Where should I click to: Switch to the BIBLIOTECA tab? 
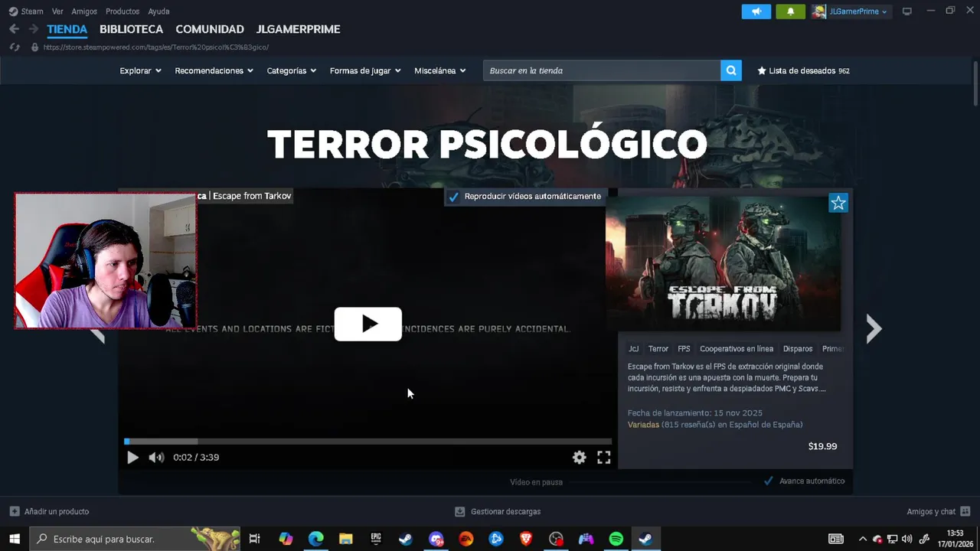(x=131, y=29)
